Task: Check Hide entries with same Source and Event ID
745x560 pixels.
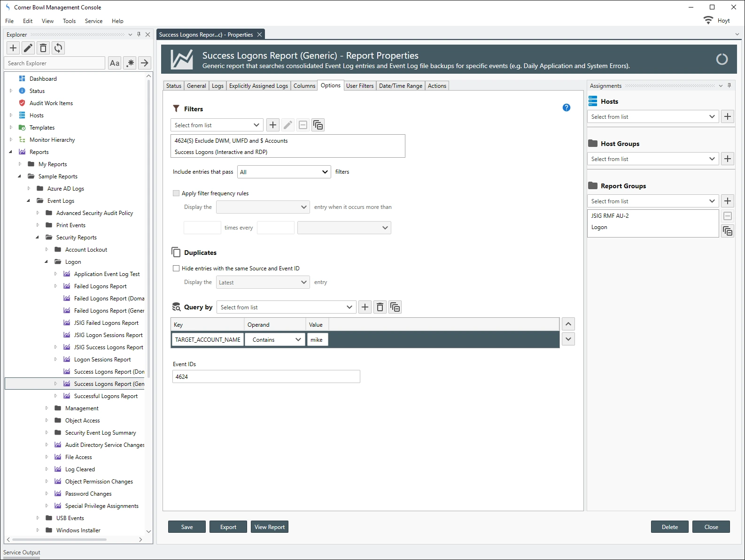Action: tap(176, 268)
